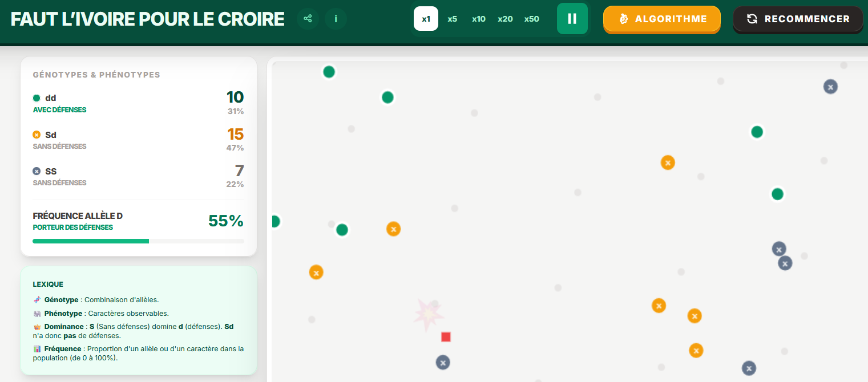Screen dimensions: 868x382
Task: Open the info icon button
Action: pyautogui.click(x=336, y=19)
